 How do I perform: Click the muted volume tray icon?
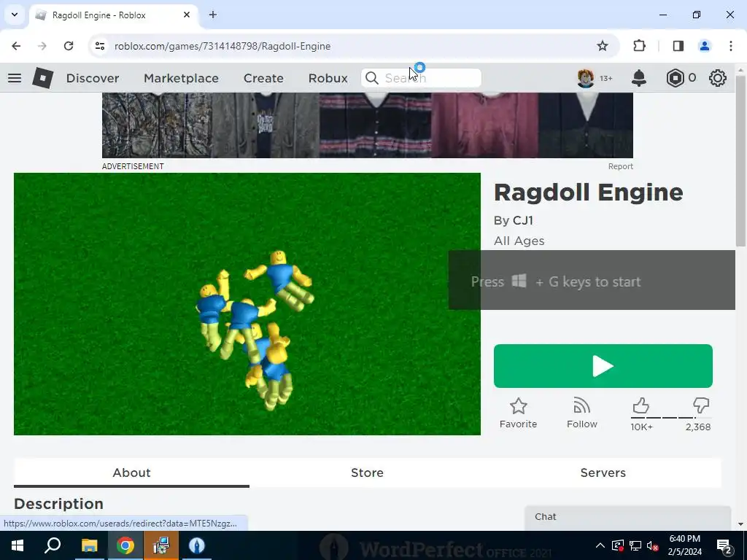[x=653, y=545]
